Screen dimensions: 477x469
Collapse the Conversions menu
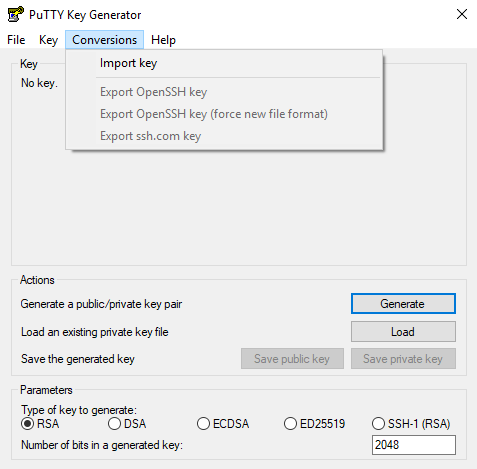104,40
